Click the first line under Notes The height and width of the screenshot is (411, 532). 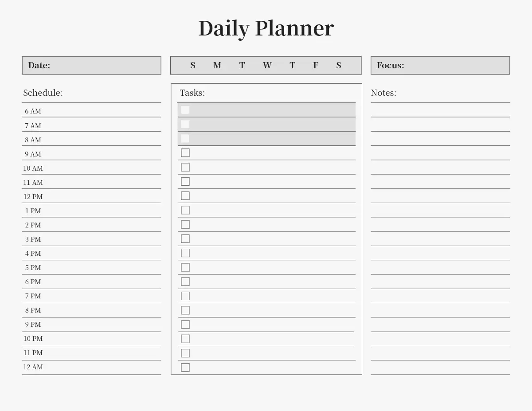(440, 111)
